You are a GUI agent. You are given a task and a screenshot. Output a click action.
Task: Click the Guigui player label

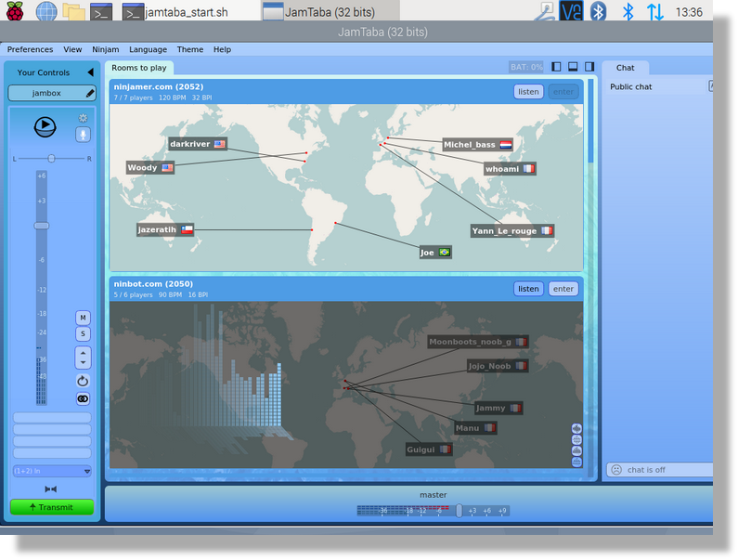pyautogui.click(x=429, y=449)
